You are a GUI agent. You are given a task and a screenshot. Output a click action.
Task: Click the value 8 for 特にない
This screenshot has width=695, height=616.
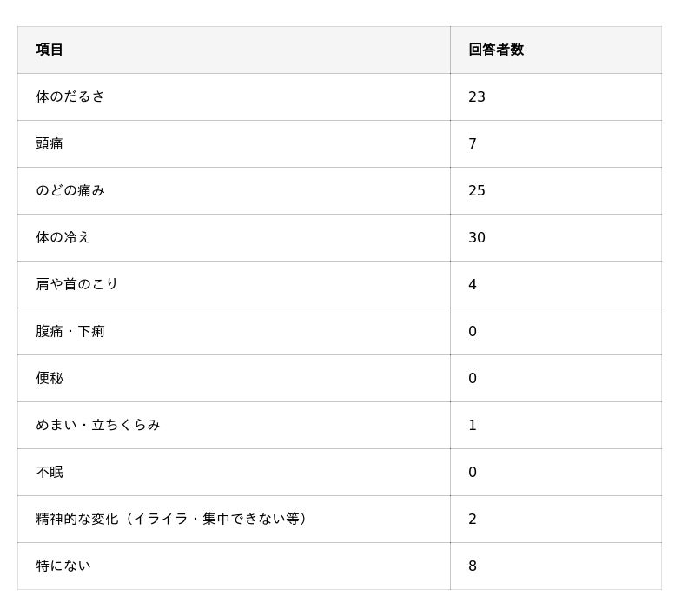pos(473,566)
